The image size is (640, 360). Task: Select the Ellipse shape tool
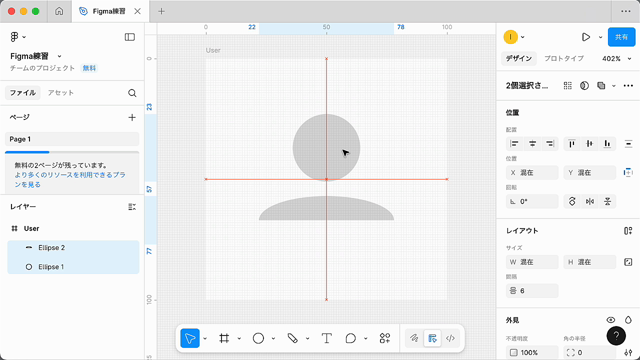coord(258,338)
